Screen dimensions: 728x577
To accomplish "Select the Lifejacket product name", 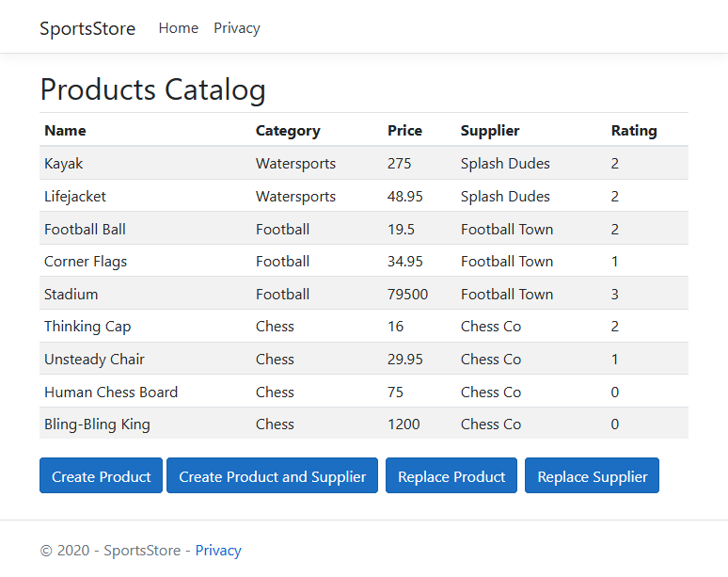I will pyautogui.click(x=75, y=197).
